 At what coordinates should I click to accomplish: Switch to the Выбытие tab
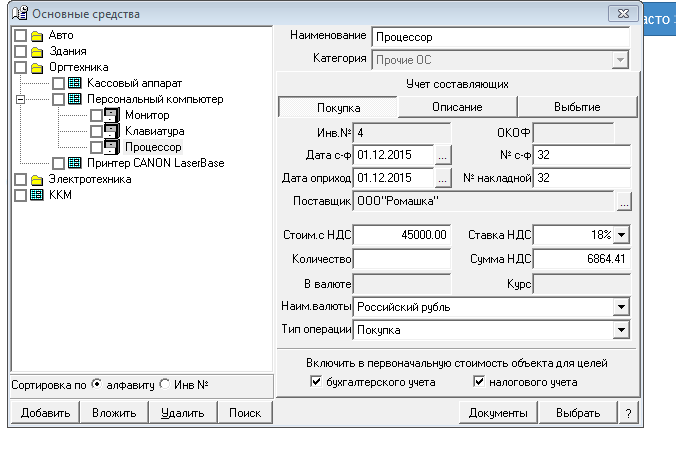(577, 107)
